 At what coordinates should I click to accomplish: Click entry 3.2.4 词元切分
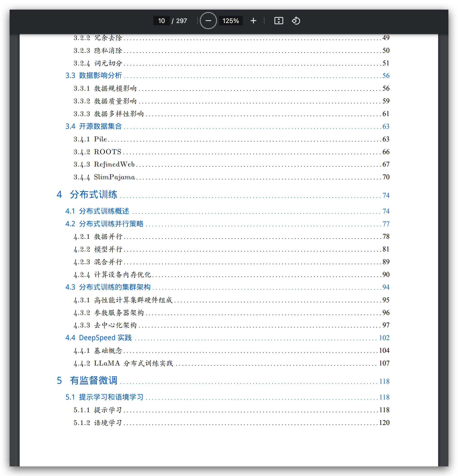click(98, 63)
